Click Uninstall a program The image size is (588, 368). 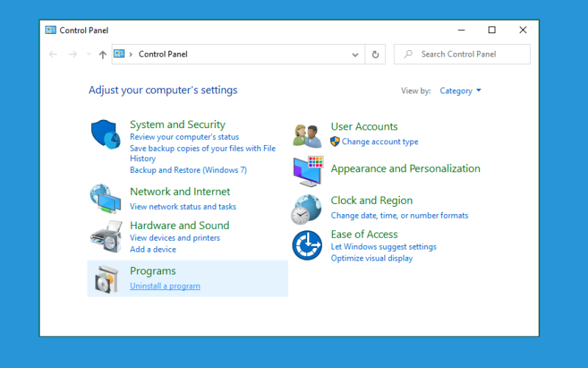165,286
